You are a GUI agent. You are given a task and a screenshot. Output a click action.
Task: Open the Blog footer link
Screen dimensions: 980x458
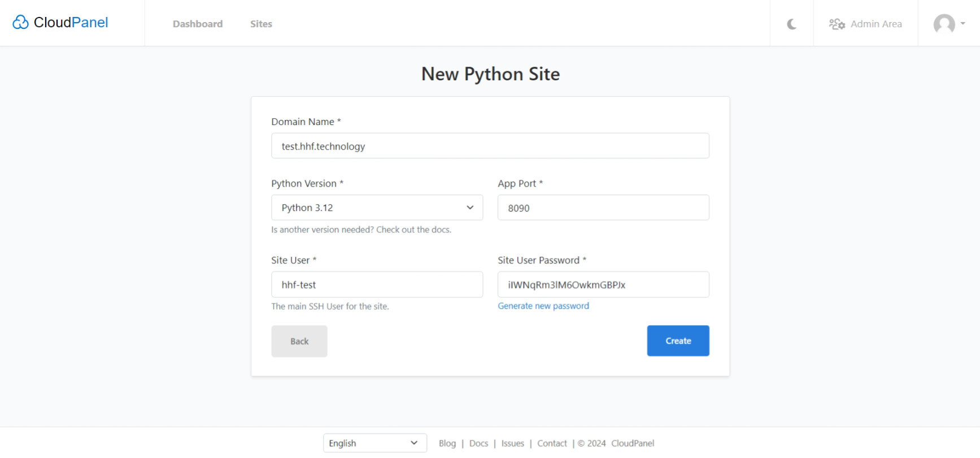click(x=447, y=443)
